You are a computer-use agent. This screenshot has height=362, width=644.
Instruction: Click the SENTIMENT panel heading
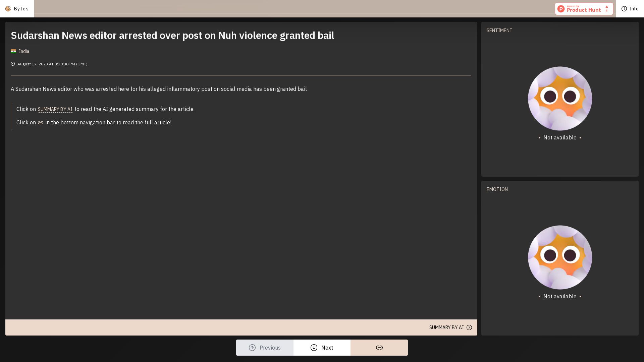click(499, 31)
